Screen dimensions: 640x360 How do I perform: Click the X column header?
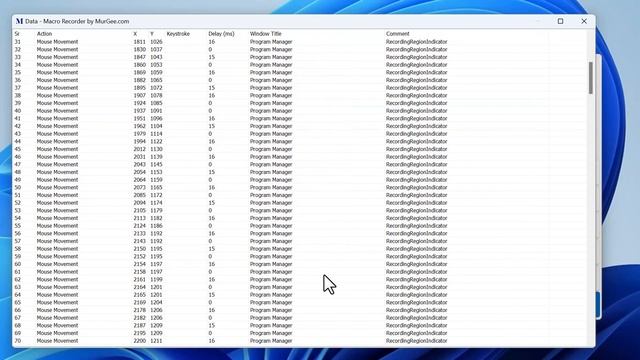(135, 34)
